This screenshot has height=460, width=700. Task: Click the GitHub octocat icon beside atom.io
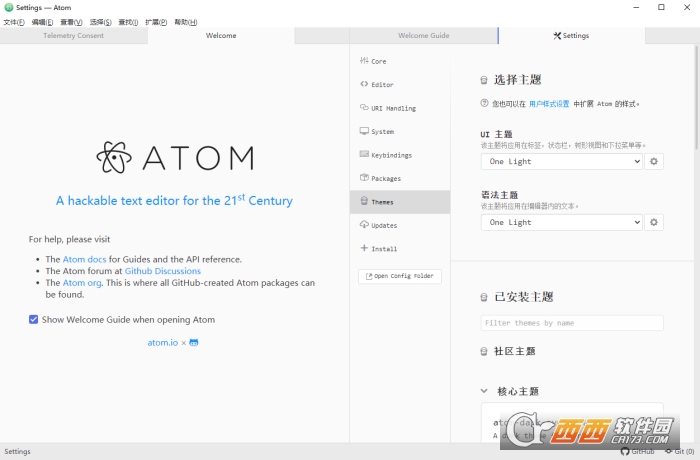(x=194, y=343)
